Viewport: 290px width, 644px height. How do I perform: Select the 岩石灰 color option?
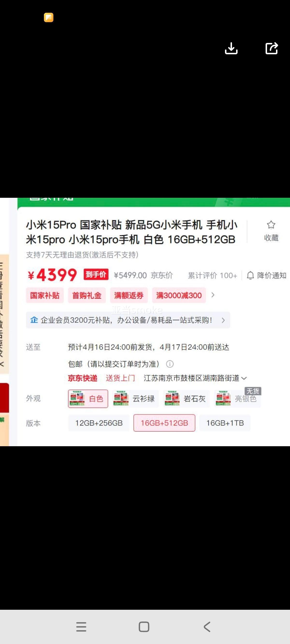coord(186,398)
